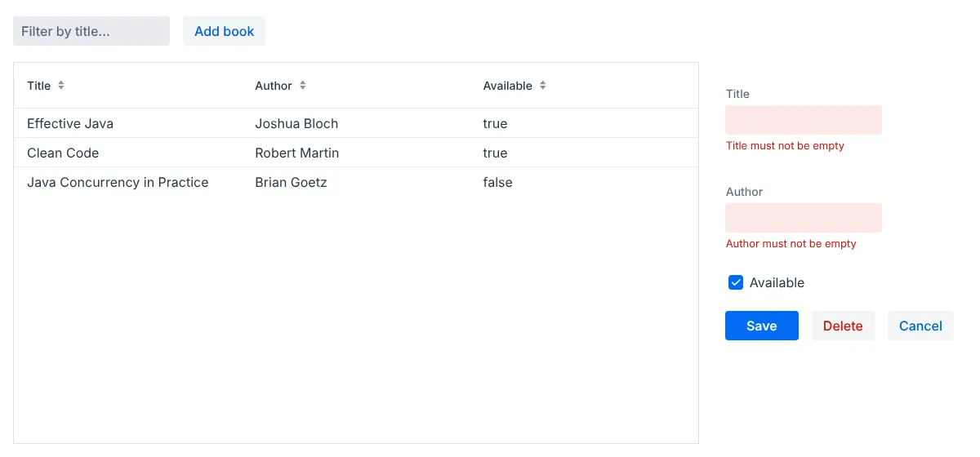The height and width of the screenshot is (457, 980).
Task: Cancel editing the book
Action: click(x=920, y=326)
